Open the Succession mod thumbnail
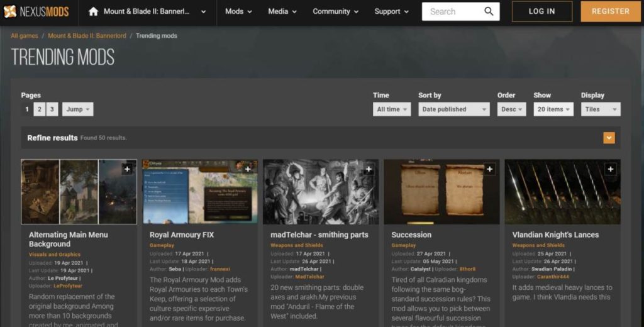 [441, 192]
